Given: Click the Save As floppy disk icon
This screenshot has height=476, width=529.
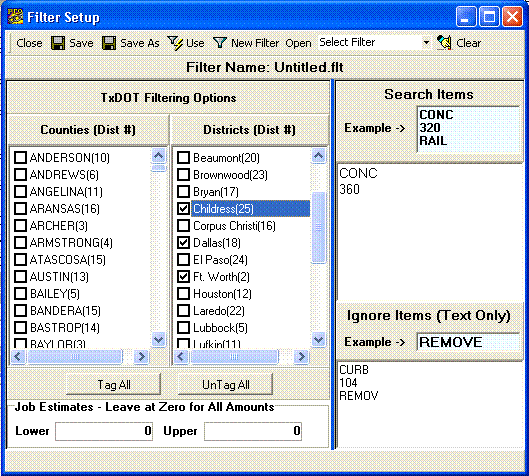Looking at the screenshot, I should click(x=109, y=43).
